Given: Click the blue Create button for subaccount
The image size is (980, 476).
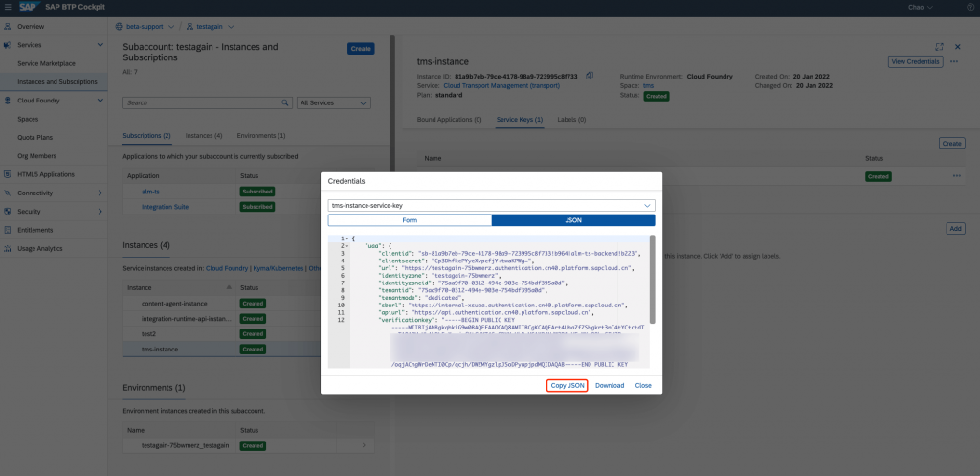Looking at the screenshot, I should pyautogui.click(x=361, y=48).
